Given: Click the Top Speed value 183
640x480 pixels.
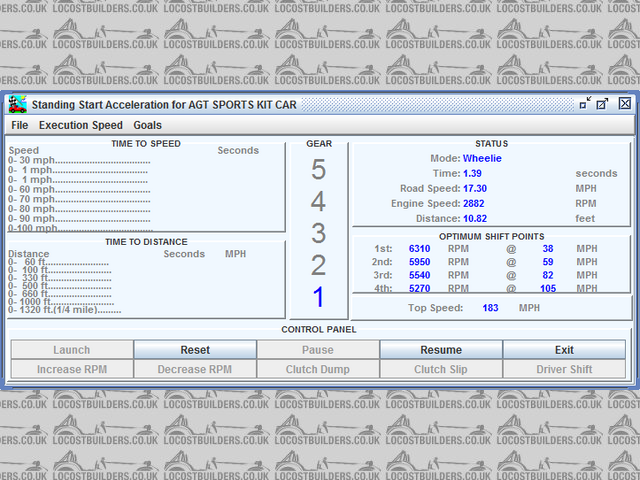Looking at the screenshot, I should [x=490, y=308].
